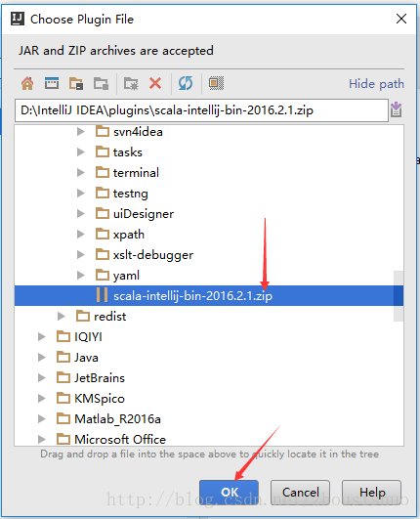Expand the KMSpico folder

pyautogui.click(x=41, y=399)
